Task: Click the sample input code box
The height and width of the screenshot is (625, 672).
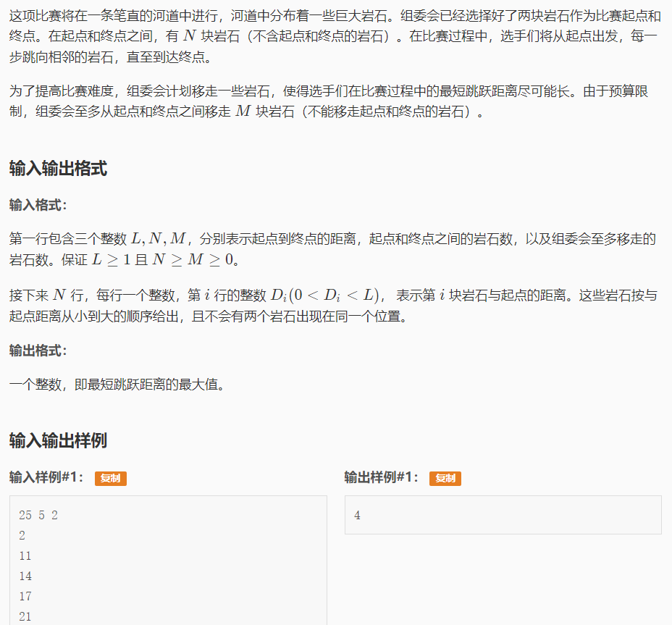Action: (168, 561)
